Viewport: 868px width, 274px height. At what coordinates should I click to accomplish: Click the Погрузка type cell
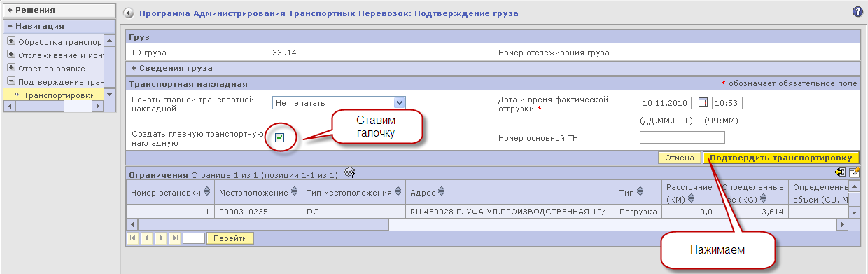point(638,211)
